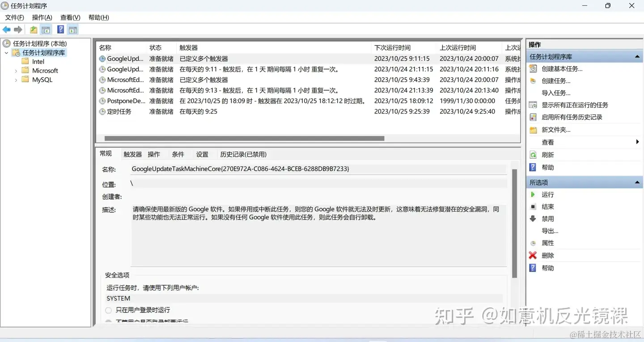Click the 2023/10/25 9:11:15 next run cell

[x=402, y=59]
